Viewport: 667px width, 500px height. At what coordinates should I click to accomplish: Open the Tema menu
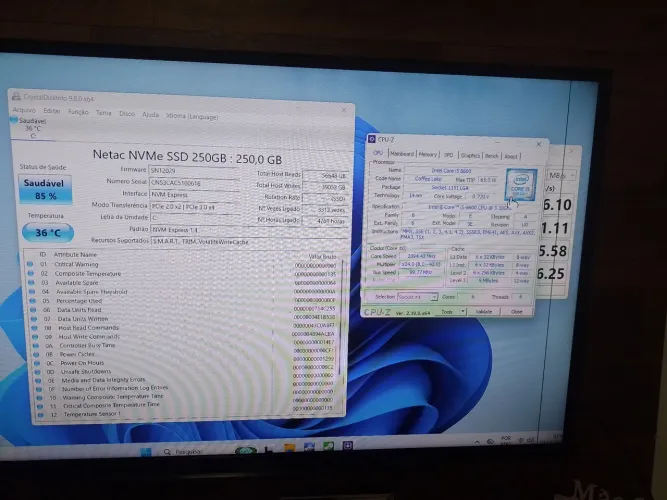coord(103,113)
